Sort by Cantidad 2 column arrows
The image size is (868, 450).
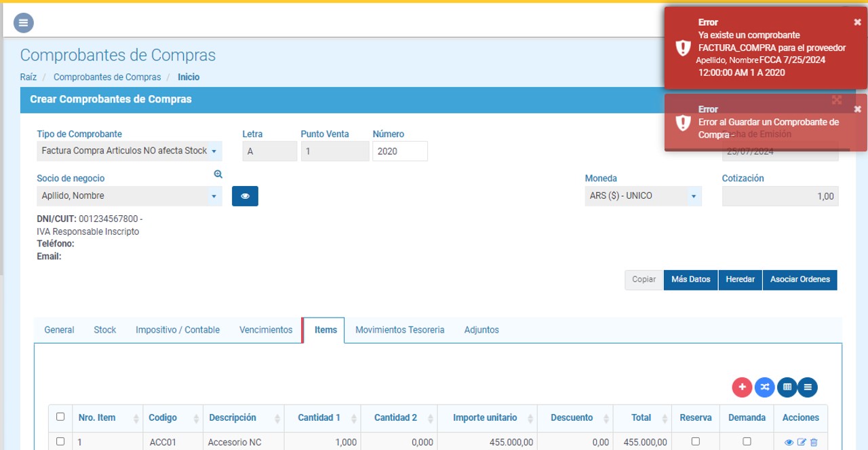(430, 418)
